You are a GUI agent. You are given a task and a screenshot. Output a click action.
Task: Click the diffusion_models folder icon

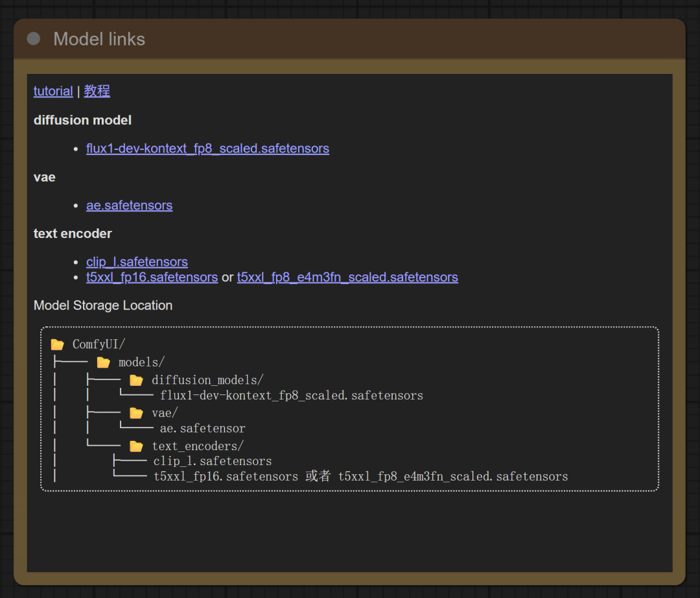click(136, 379)
